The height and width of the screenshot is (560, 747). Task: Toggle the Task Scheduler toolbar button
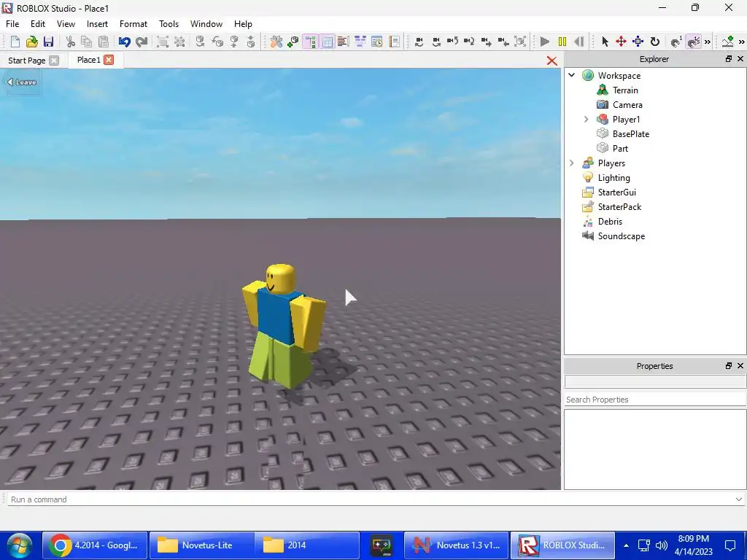tap(360, 42)
